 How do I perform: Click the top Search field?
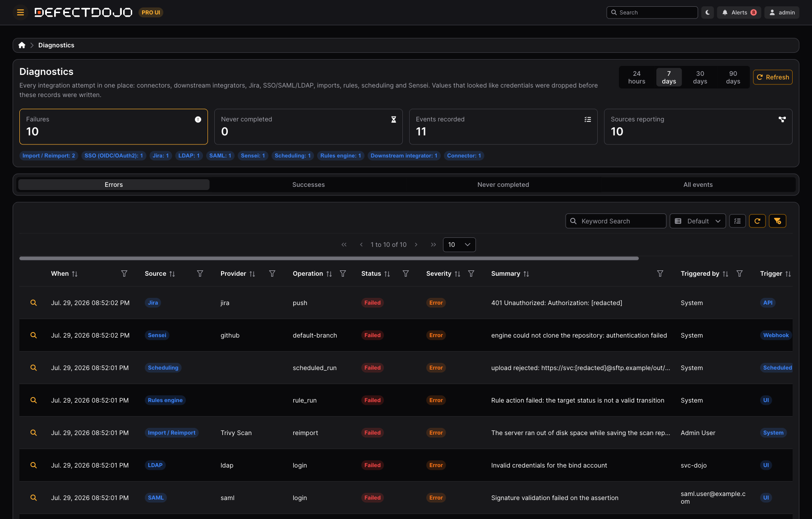click(652, 13)
